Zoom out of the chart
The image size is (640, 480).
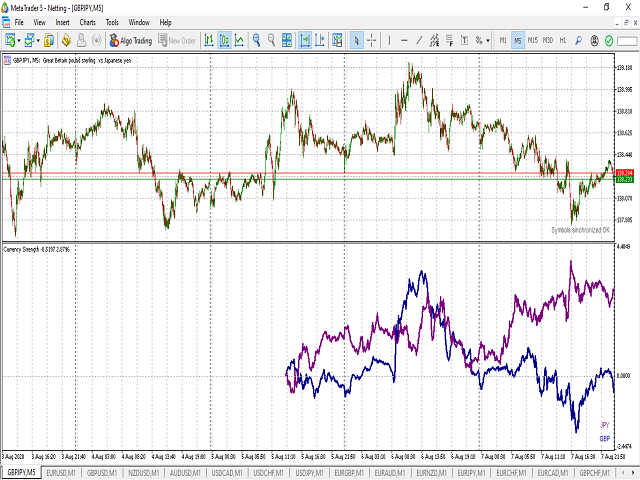[x=273, y=41]
